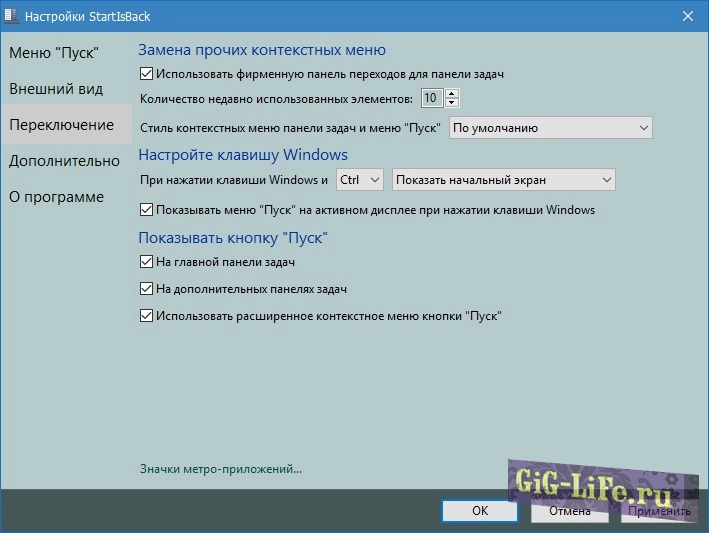Toggle the фирменную панель переходов checkbox

(147, 73)
